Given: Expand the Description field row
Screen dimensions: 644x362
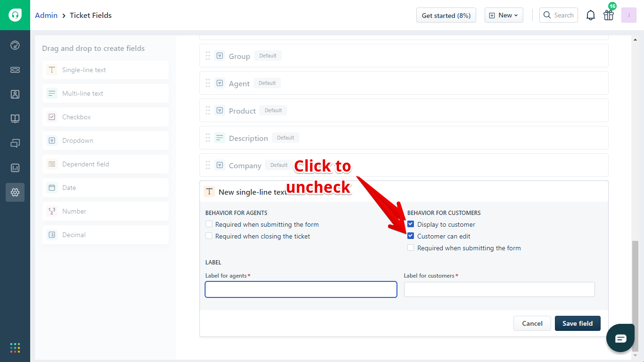Looking at the screenshot, I should (x=404, y=138).
